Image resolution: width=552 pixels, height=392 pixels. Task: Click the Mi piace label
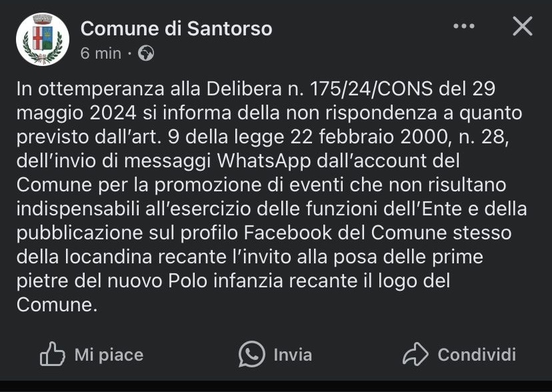pyautogui.click(x=109, y=355)
